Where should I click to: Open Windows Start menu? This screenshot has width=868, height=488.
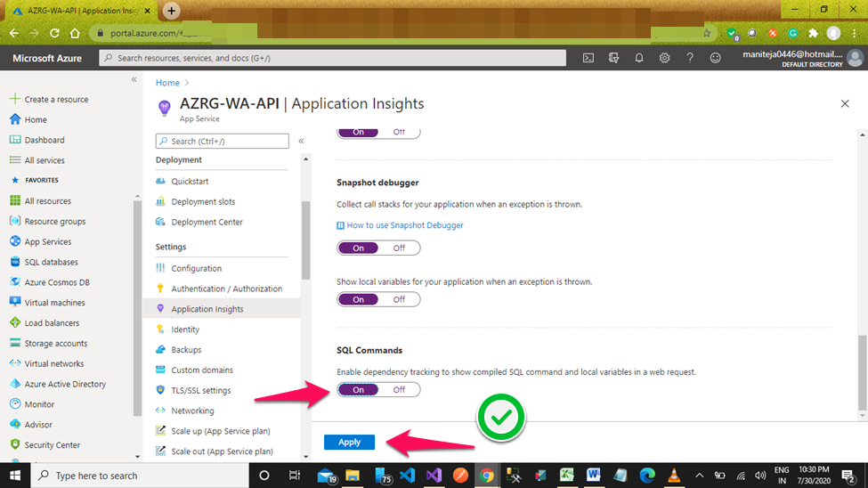click(x=15, y=476)
